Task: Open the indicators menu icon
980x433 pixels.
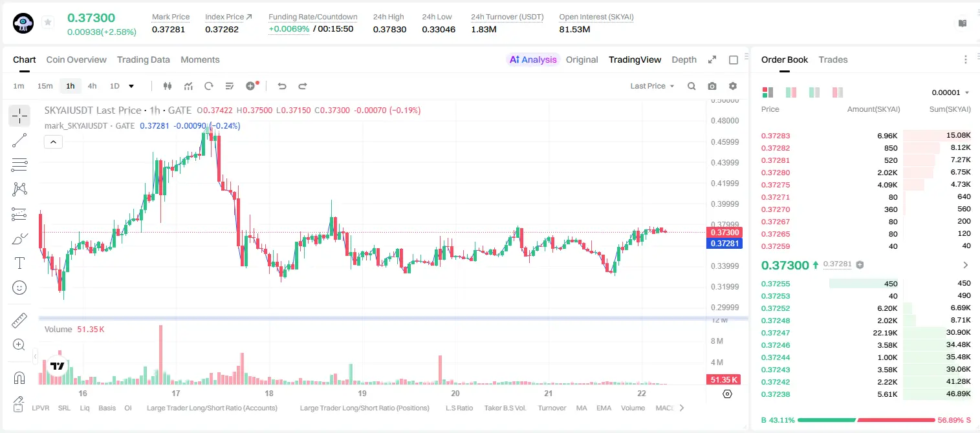Action: (188, 86)
